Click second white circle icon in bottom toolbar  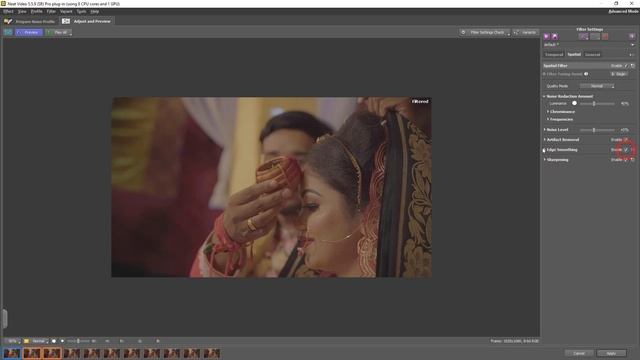pyautogui.click(x=62, y=341)
